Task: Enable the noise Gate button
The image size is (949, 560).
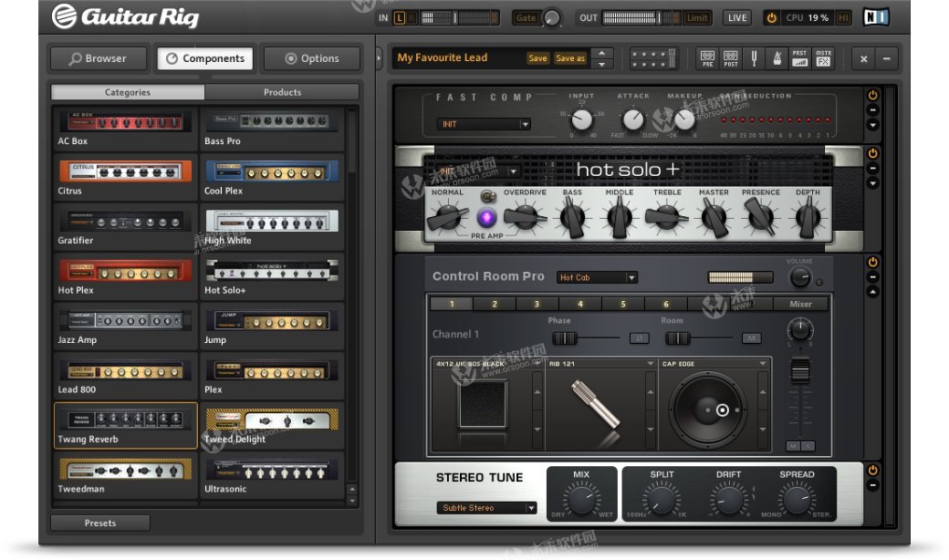Action: 526,17
